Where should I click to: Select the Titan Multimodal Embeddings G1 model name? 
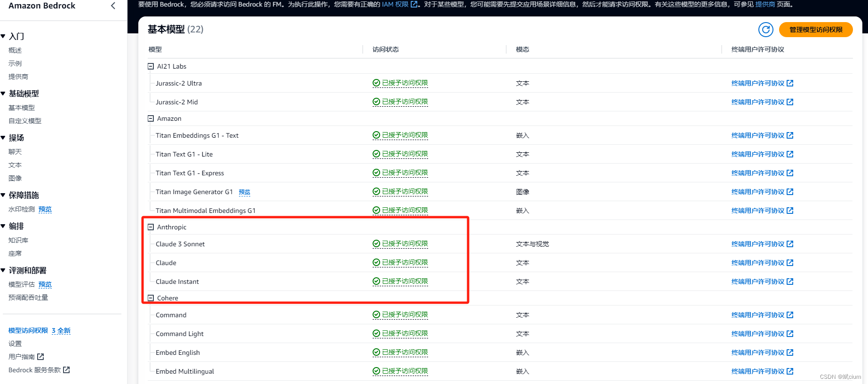tap(206, 211)
